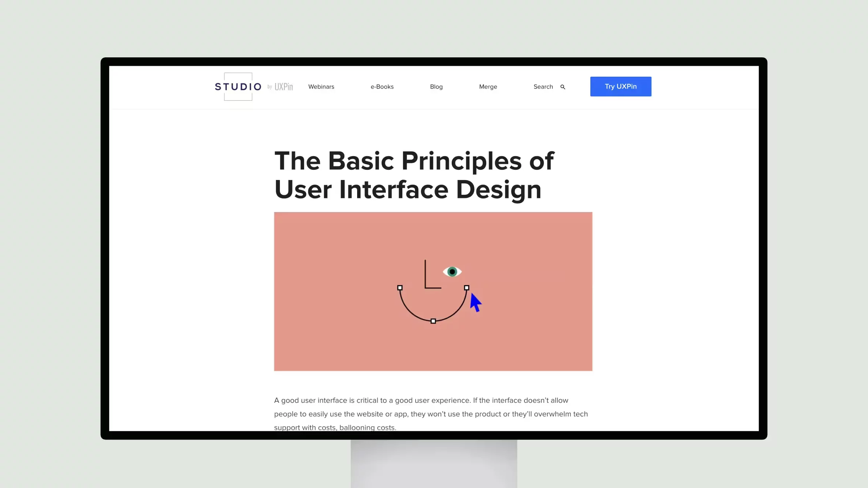Toggle the smiley face illustration element
This screenshot has height=488, width=868.
point(433,291)
